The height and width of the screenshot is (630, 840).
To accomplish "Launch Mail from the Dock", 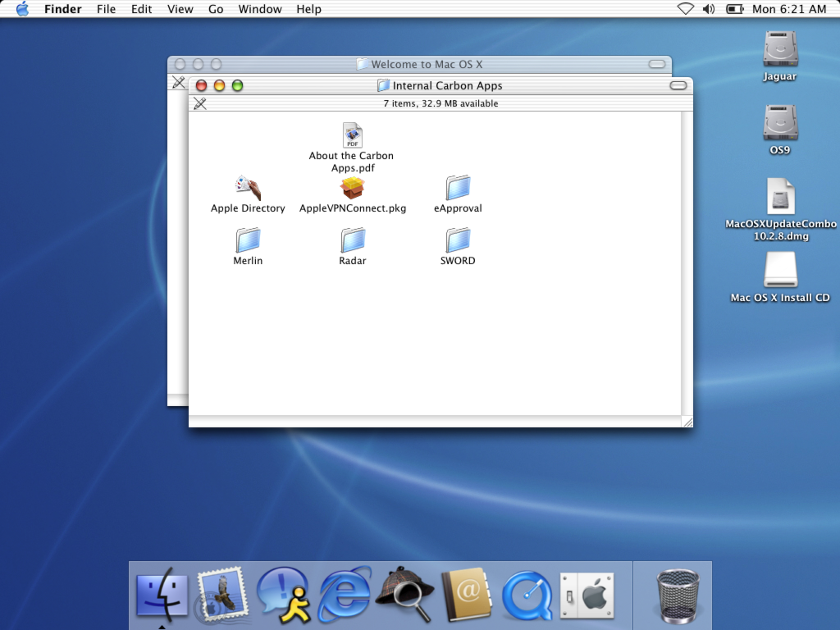I will 221,595.
